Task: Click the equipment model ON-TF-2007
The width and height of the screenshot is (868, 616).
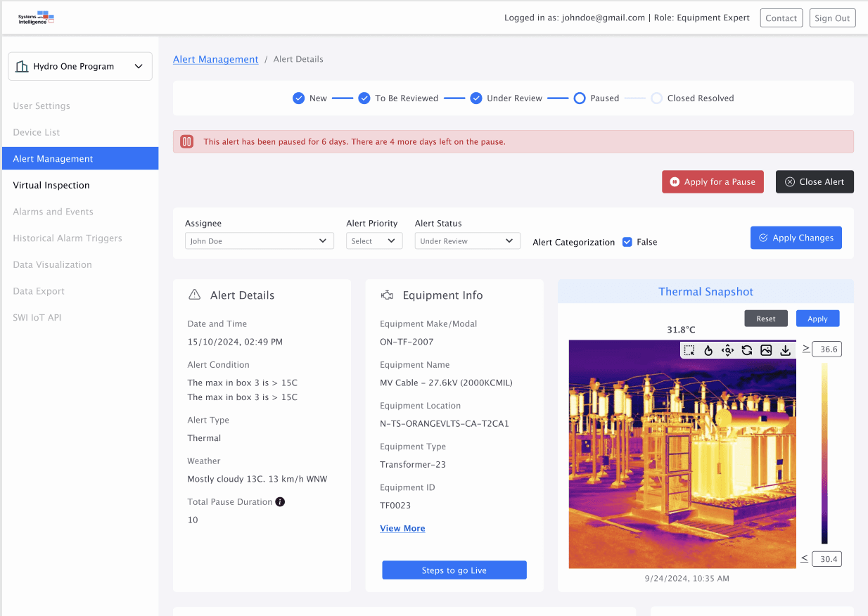Action: pos(407,342)
